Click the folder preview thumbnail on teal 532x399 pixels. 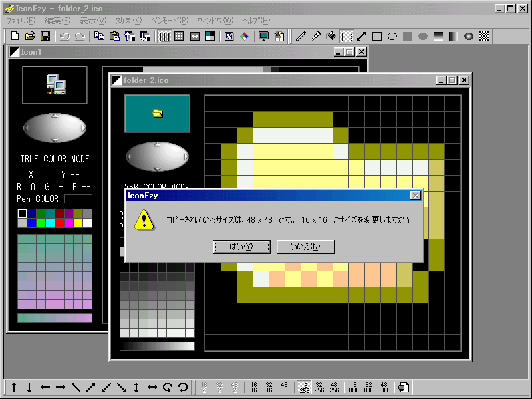click(157, 113)
